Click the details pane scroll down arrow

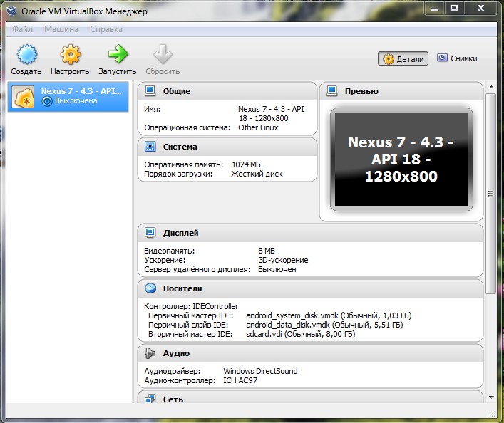491,397
